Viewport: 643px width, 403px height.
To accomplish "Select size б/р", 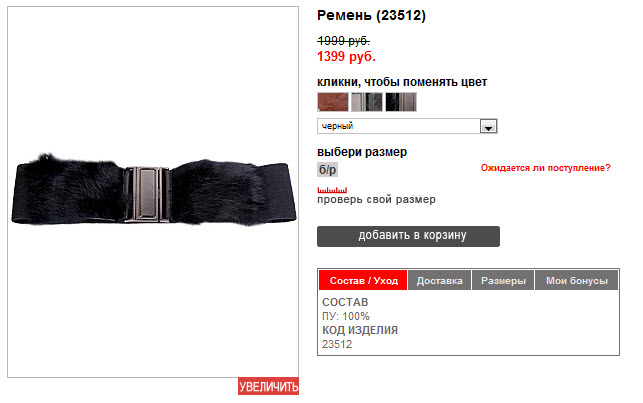I will click(x=327, y=169).
